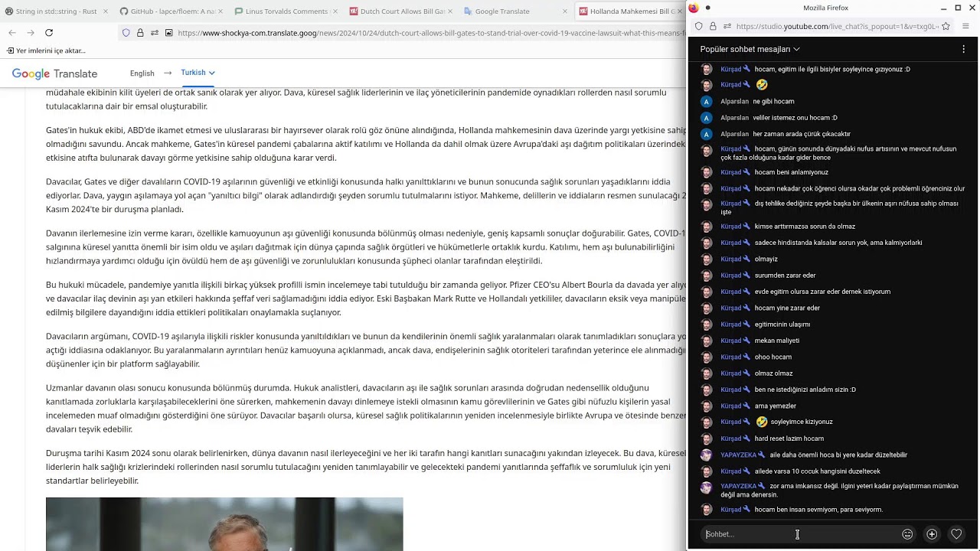The image size is (980, 551).
Task: Click chat message 'hard reset lazim hocam'
Action: [x=789, y=439]
